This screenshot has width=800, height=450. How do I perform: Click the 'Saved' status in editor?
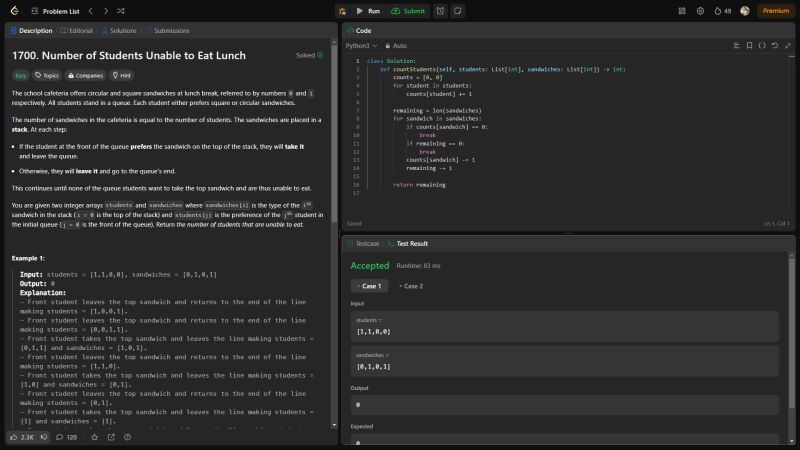click(354, 223)
